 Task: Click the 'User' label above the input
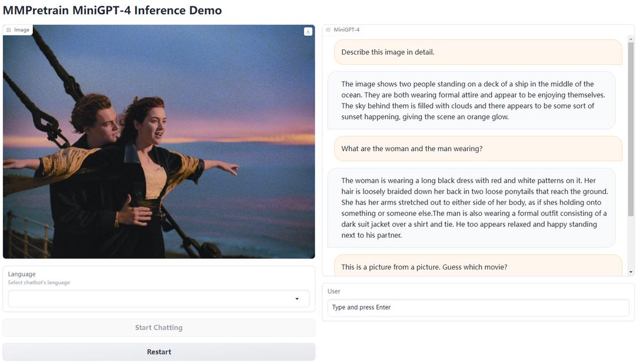coord(334,291)
